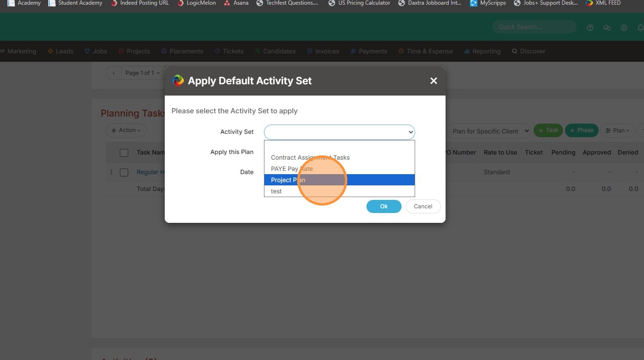Viewport: 644px width, 360px height.
Task: Open the Leads section
Action: tap(60, 51)
